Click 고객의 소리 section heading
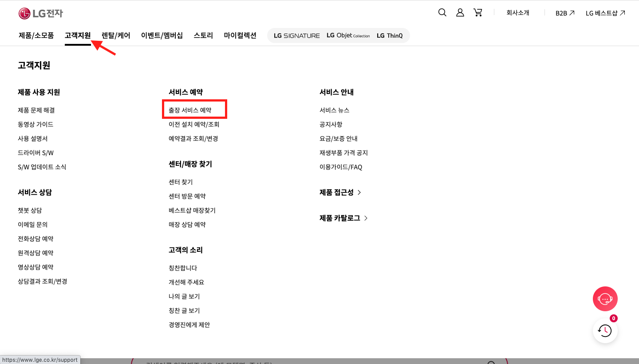This screenshot has width=639, height=364. [x=186, y=250]
